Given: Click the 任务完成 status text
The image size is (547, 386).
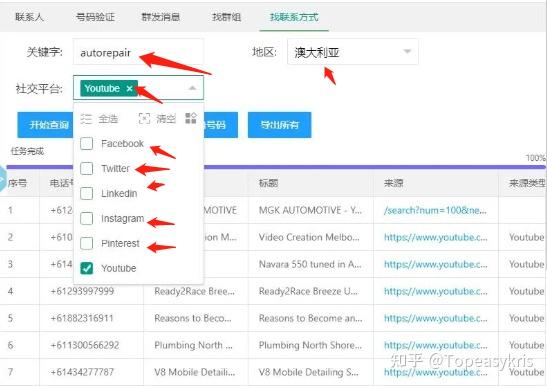Looking at the screenshot, I should [27, 151].
